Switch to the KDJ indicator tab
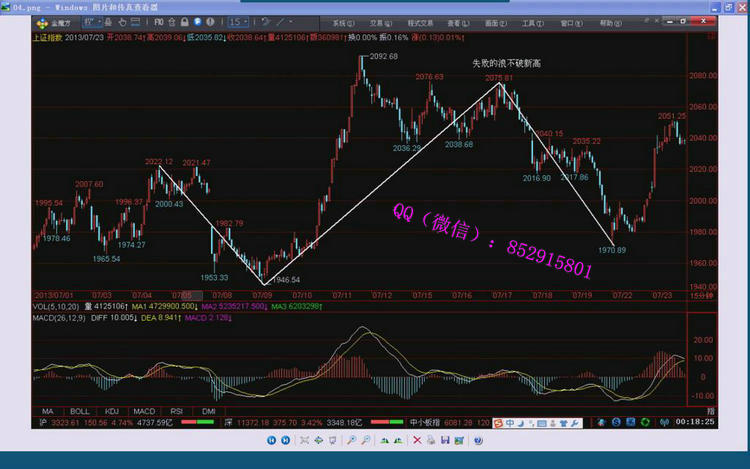 coord(112,411)
